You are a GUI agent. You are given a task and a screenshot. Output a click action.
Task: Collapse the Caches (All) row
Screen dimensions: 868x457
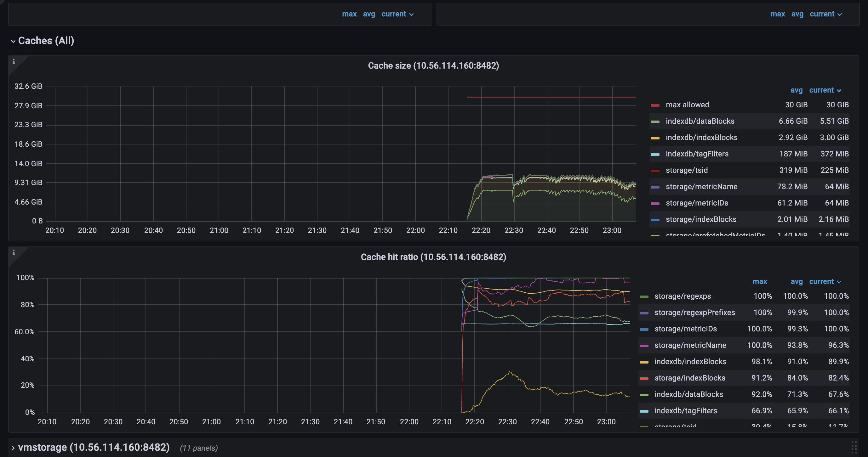(x=13, y=41)
